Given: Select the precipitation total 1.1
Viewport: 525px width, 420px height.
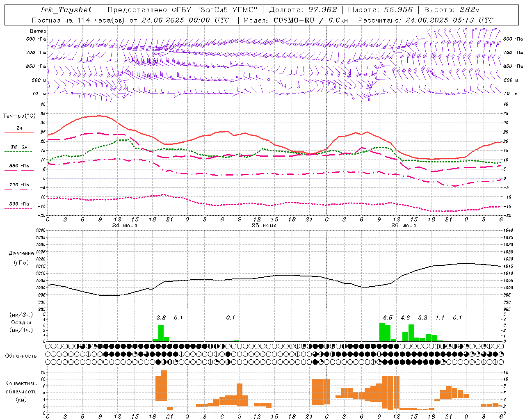Looking at the screenshot, I should pyautogui.click(x=440, y=318).
